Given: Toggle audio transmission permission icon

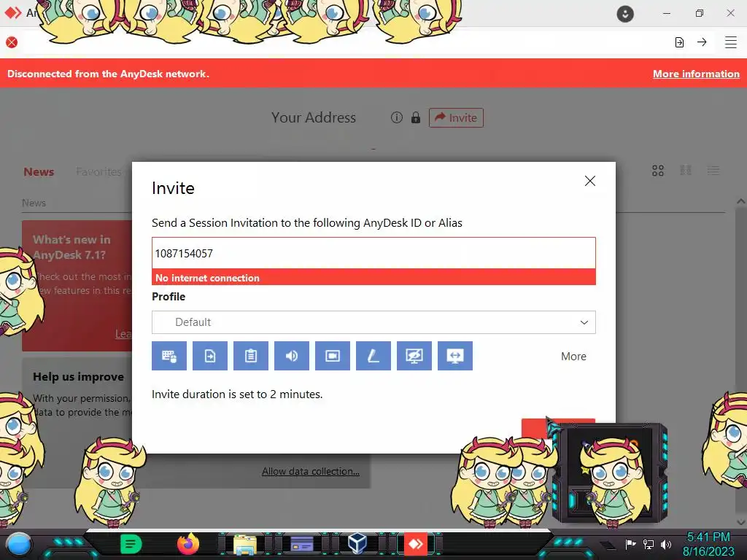Looking at the screenshot, I should pos(292,356).
